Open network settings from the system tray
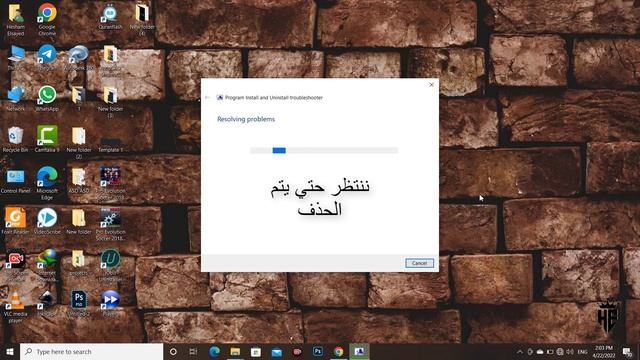 (x=560, y=352)
